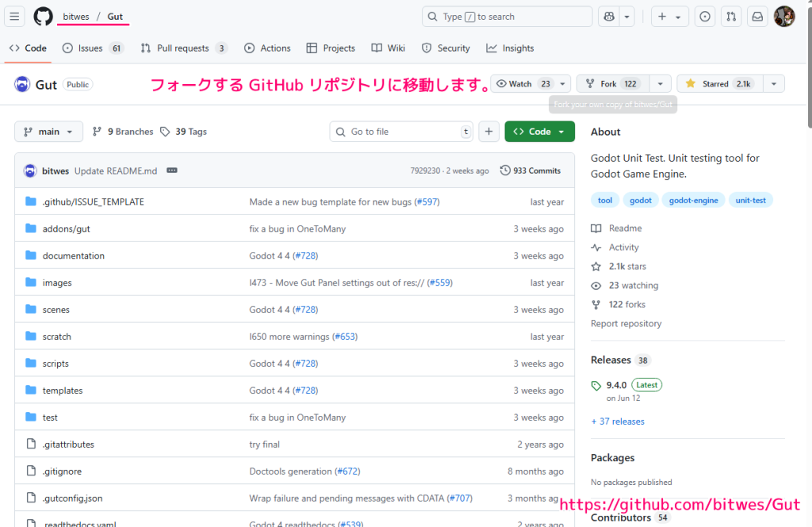Expand the Fork dropdown arrow
The image size is (812, 527).
[x=661, y=83]
